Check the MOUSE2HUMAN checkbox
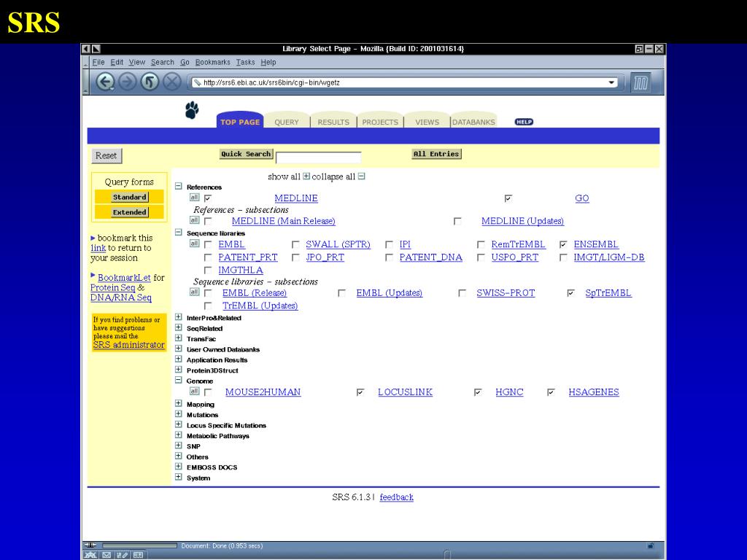Screen dimensions: 747x560 pyautogui.click(x=208, y=392)
